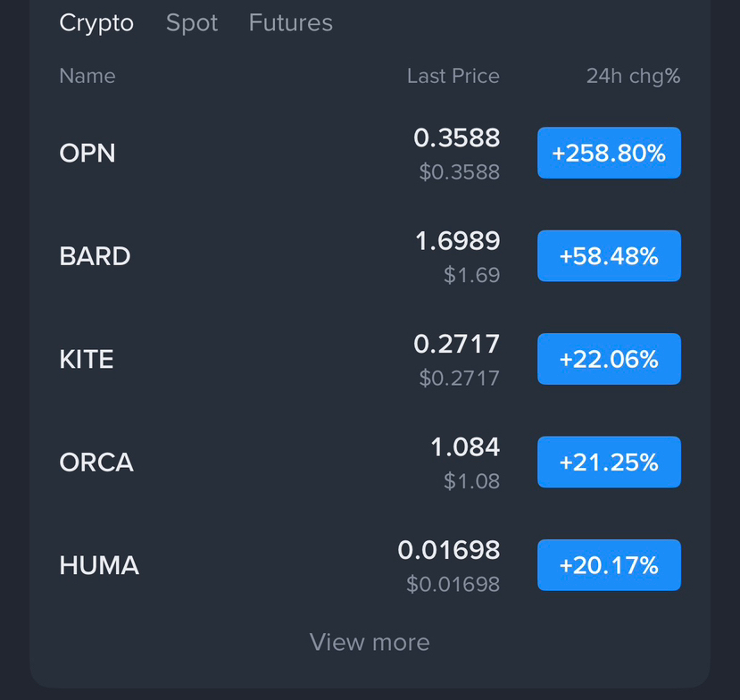The width and height of the screenshot is (740, 700).
Task: Open the HUMA coin entry
Action: (x=99, y=565)
